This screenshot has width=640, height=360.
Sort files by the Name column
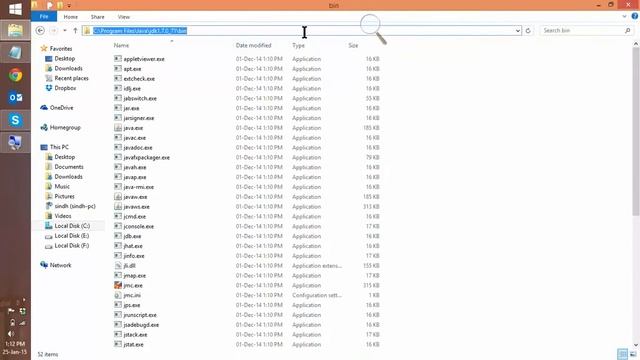[x=121, y=45]
